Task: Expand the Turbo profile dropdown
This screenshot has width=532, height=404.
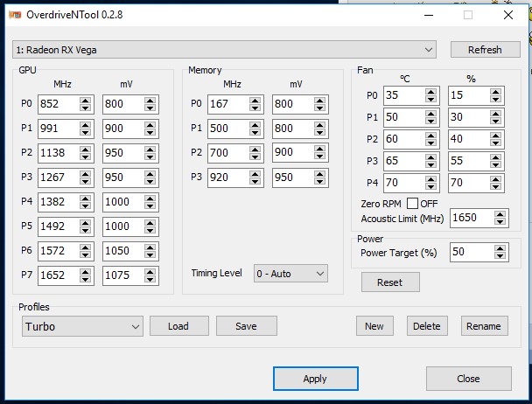Action: (x=82, y=326)
